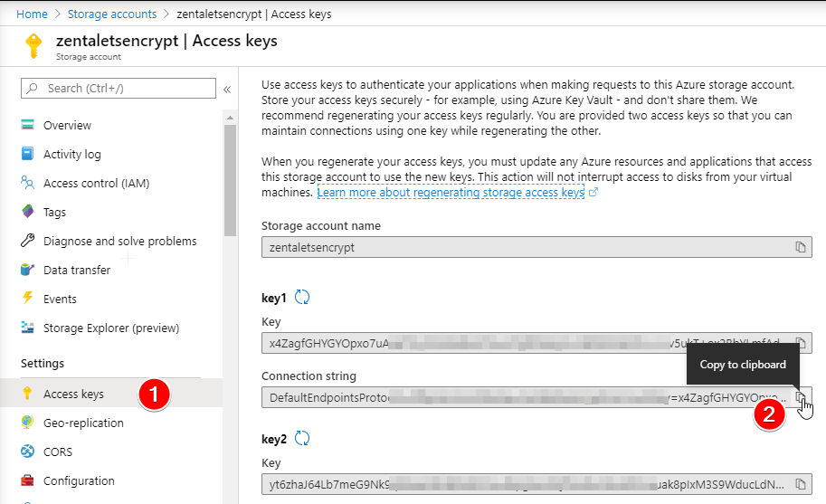
Task: Open the CORS menu item
Action: pyautogui.click(x=58, y=452)
